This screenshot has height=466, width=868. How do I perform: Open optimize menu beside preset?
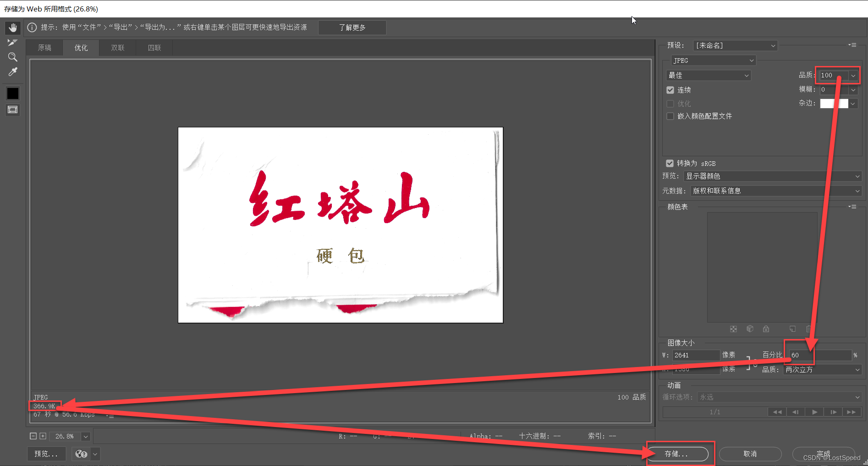(852, 45)
